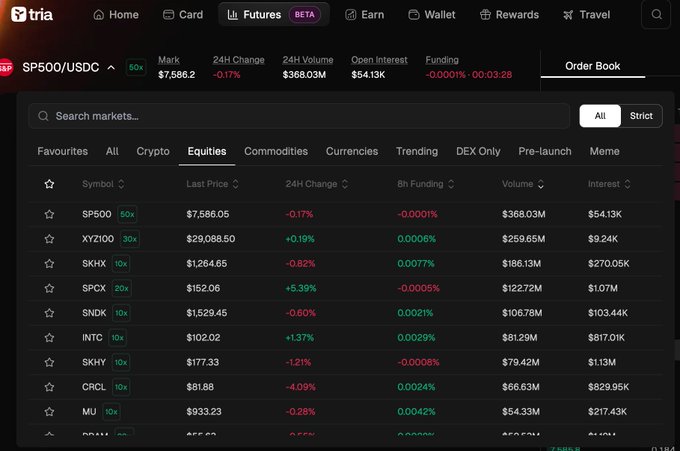
Task: Favourite the SKHX row star
Action: point(49,264)
